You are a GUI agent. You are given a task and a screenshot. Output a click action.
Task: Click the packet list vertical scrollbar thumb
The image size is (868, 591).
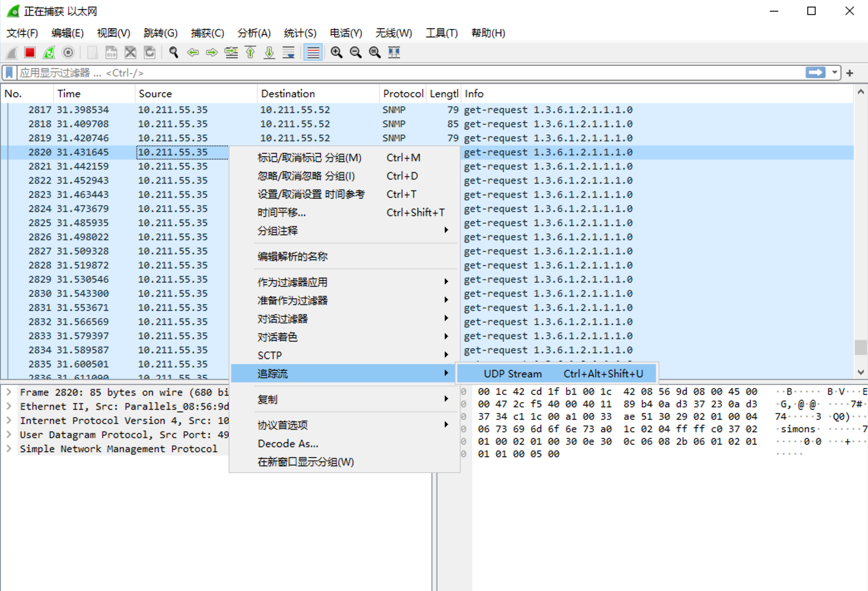[x=861, y=347]
